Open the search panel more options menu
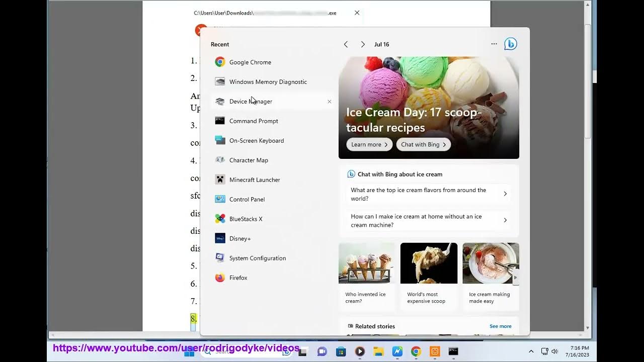644x362 pixels. click(494, 44)
